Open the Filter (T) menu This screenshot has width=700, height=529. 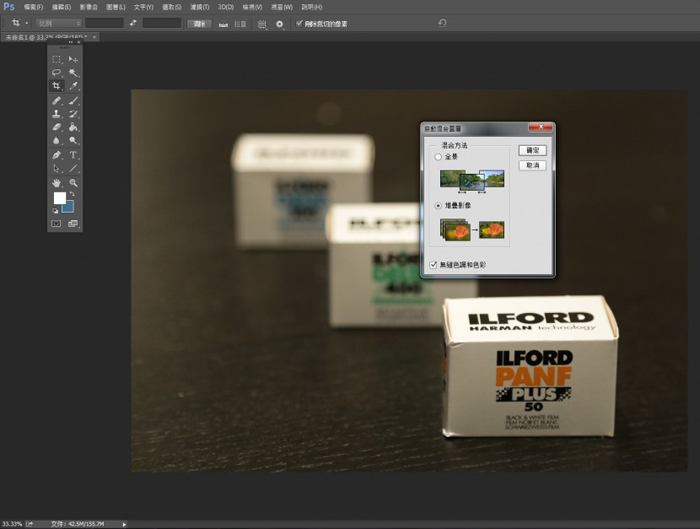(x=200, y=7)
